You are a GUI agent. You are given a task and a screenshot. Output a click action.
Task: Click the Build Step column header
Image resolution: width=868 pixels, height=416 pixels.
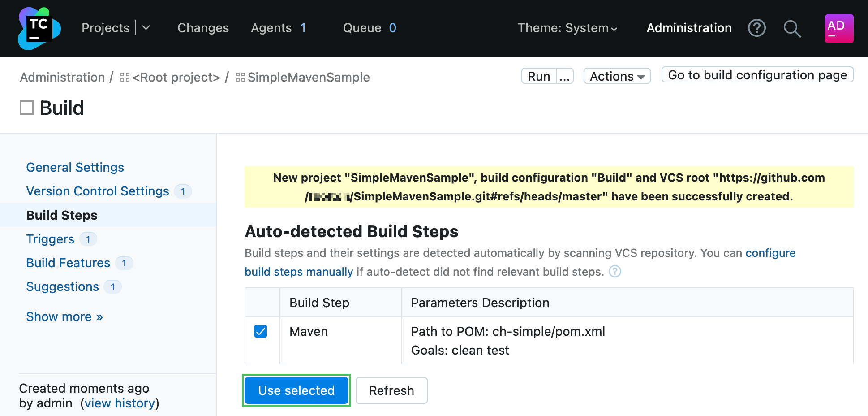(341, 303)
